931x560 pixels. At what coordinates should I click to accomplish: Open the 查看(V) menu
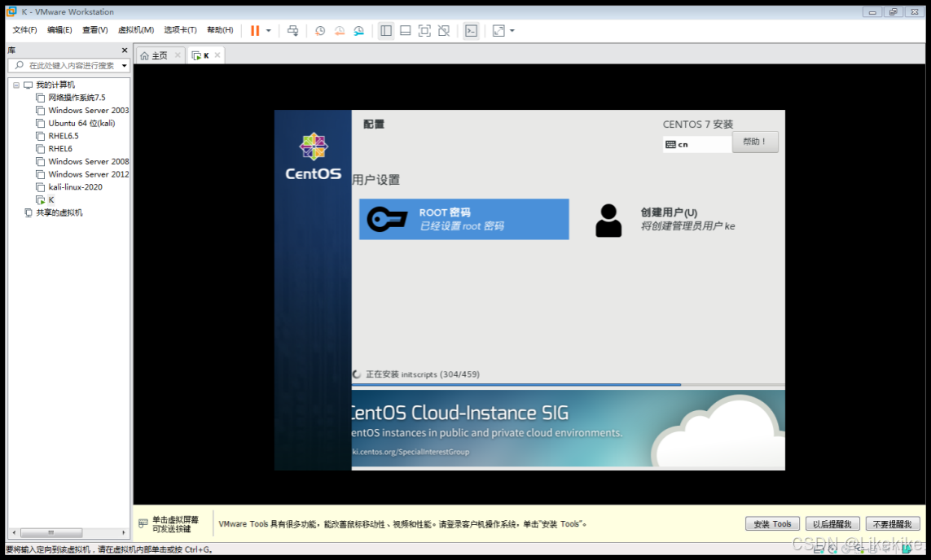click(95, 30)
